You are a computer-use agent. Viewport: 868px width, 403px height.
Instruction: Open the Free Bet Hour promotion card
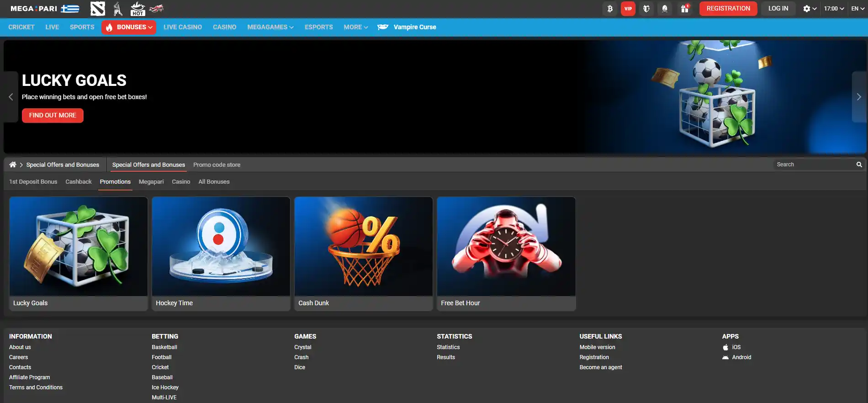pos(506,254)
